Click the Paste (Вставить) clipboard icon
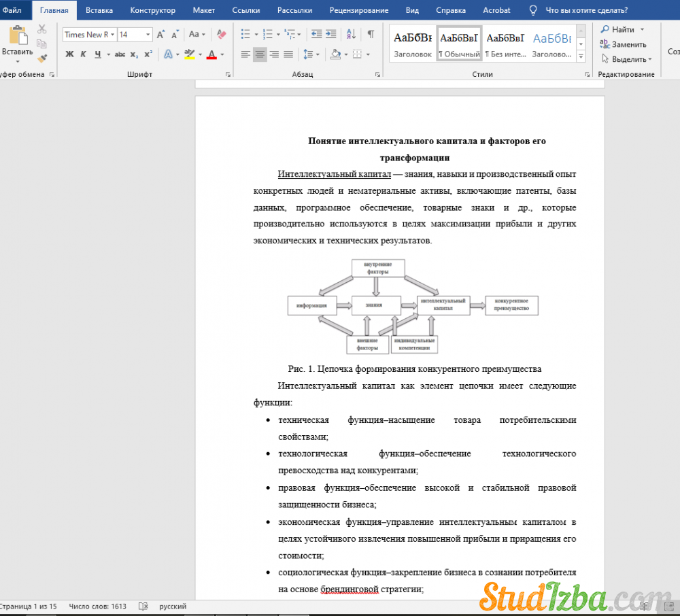This screenshot has width=680, height=616. (x=18, y=35)
